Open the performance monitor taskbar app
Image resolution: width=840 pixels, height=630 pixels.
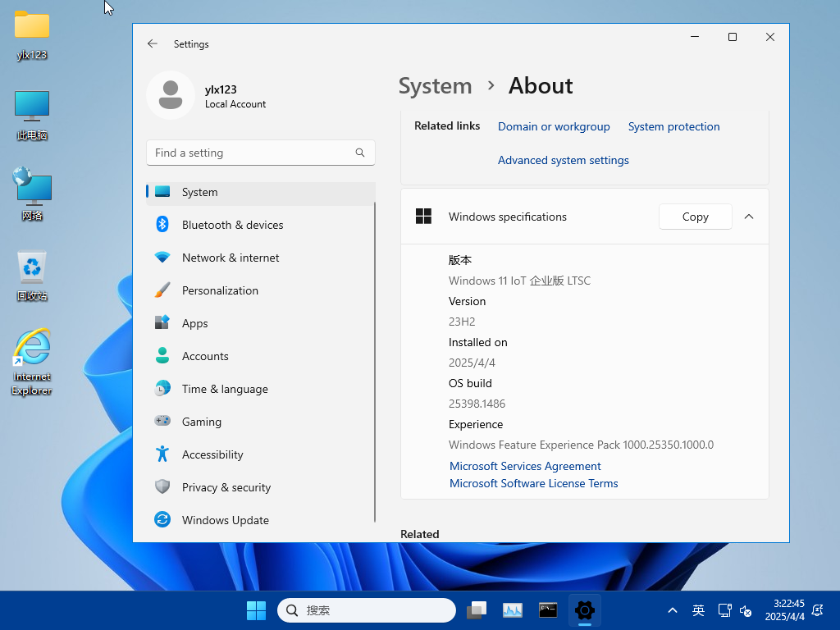[x=512, y=610]
